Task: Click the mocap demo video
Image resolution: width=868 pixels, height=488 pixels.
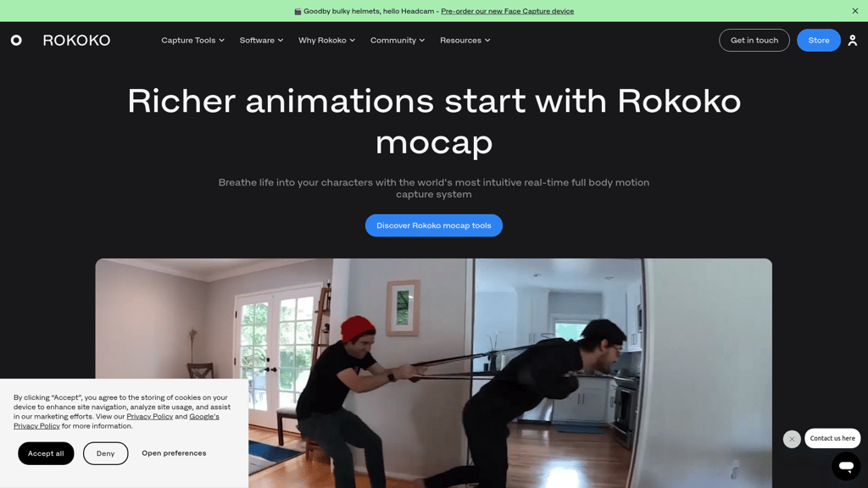Action: (x=433, y=373)
